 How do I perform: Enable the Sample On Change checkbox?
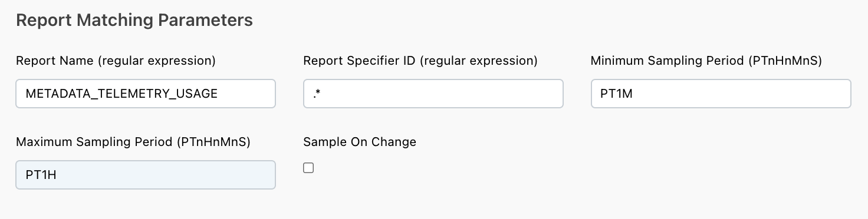[x=308, y=168]
